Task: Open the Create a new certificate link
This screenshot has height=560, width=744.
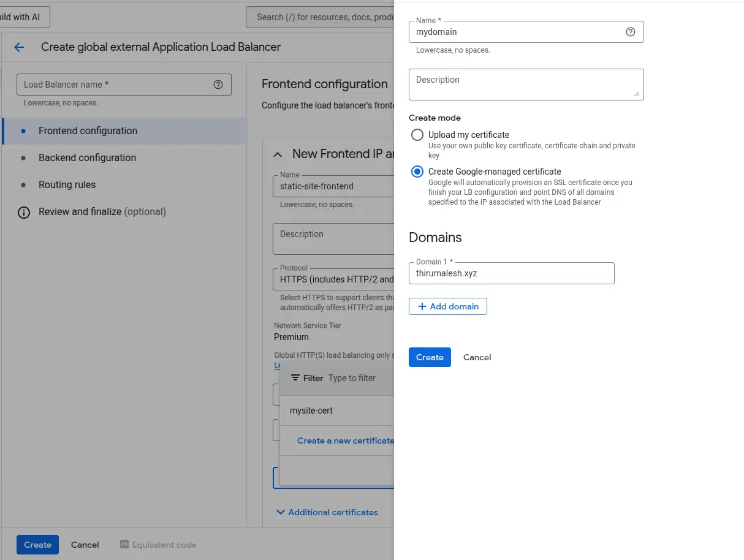Action: coord(345,441)
